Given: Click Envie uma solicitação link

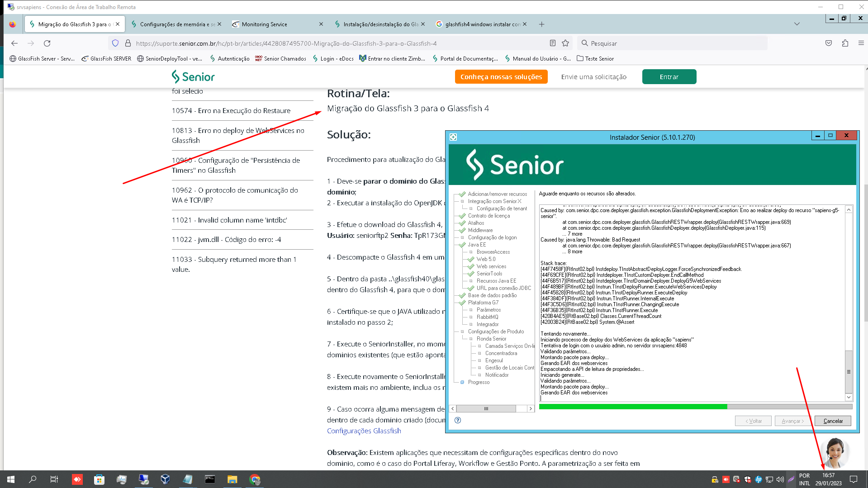Looking at the screenshot, I should click(x=594, y=77).
